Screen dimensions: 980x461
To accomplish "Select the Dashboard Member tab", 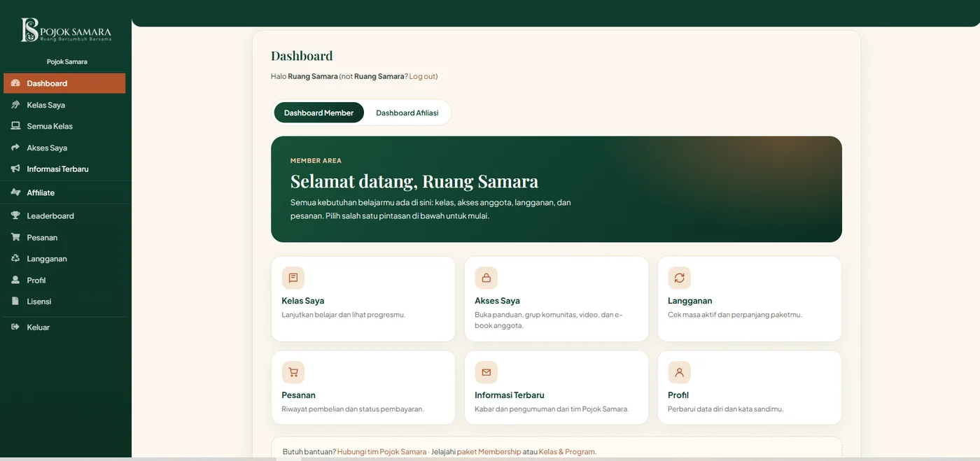I will coord(318,113).
